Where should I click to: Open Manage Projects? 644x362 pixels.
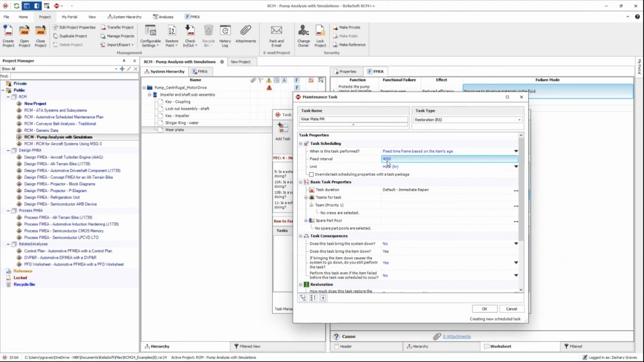click(117, 36)
